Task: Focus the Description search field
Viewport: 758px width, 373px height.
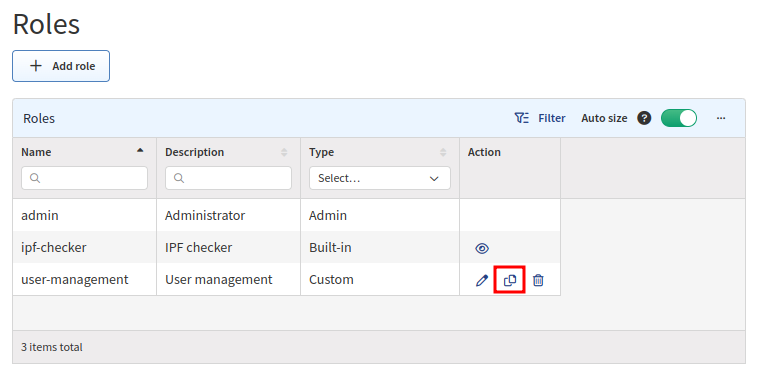Action: tap(228, 178)
